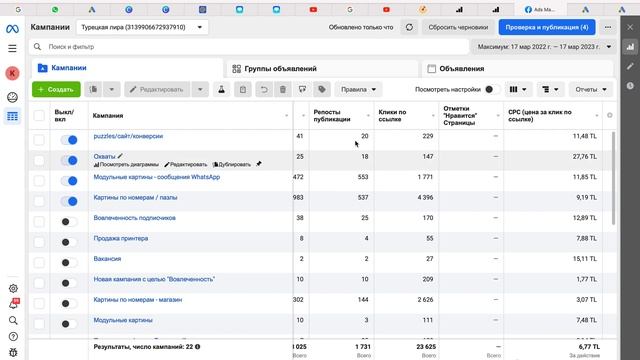The width and height of the screenshot is (640, 360).
Task: Click the search magnifier in left sidebar
Action: pyautogui.click(x=13, y=320)
